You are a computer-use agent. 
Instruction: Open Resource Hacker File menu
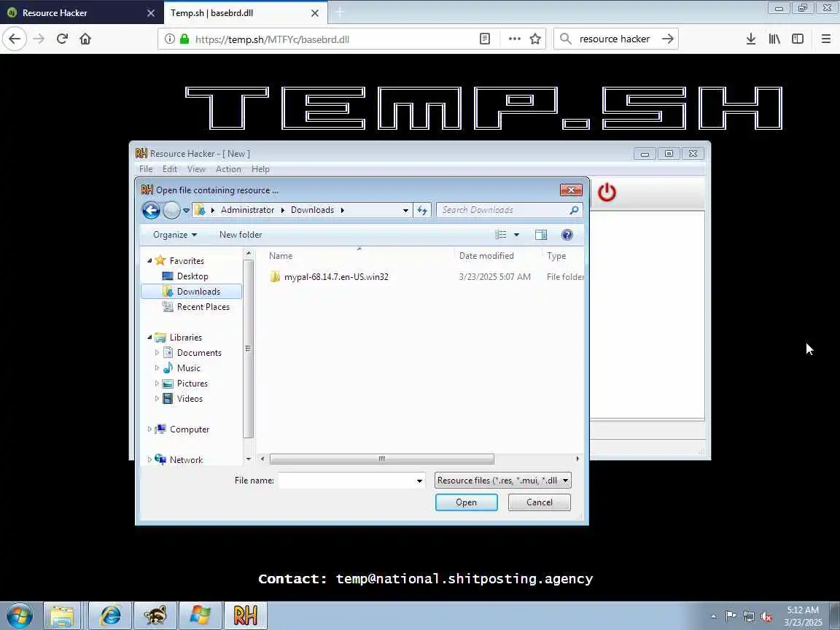pyautogui.click(x=146, y=168)
